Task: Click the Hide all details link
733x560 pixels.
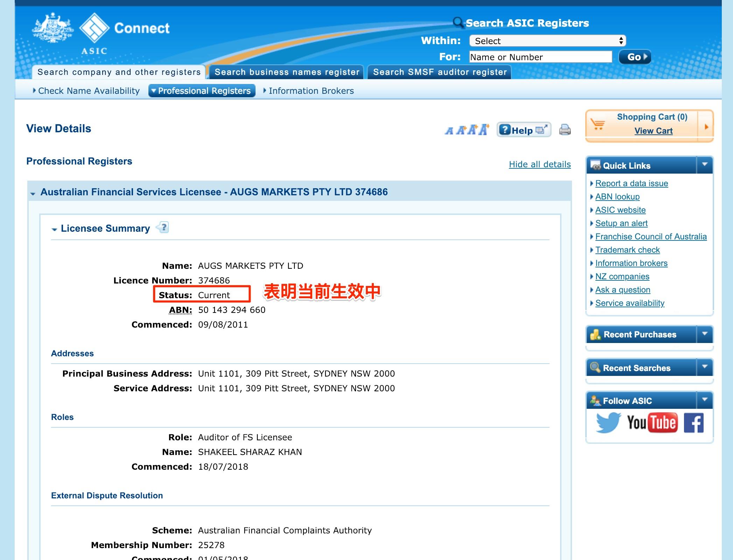Action: (540, 164)
